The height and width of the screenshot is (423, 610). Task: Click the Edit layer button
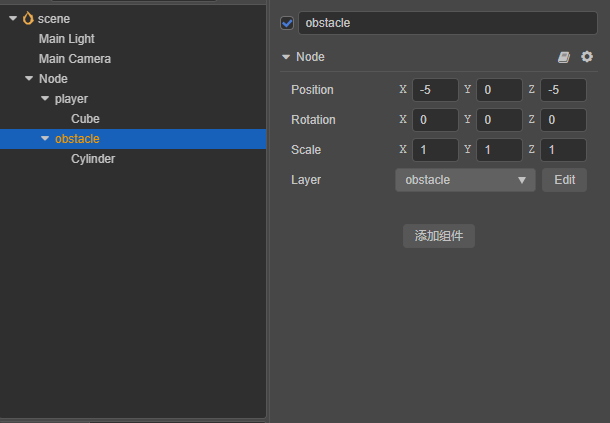(x=564, y=180)
